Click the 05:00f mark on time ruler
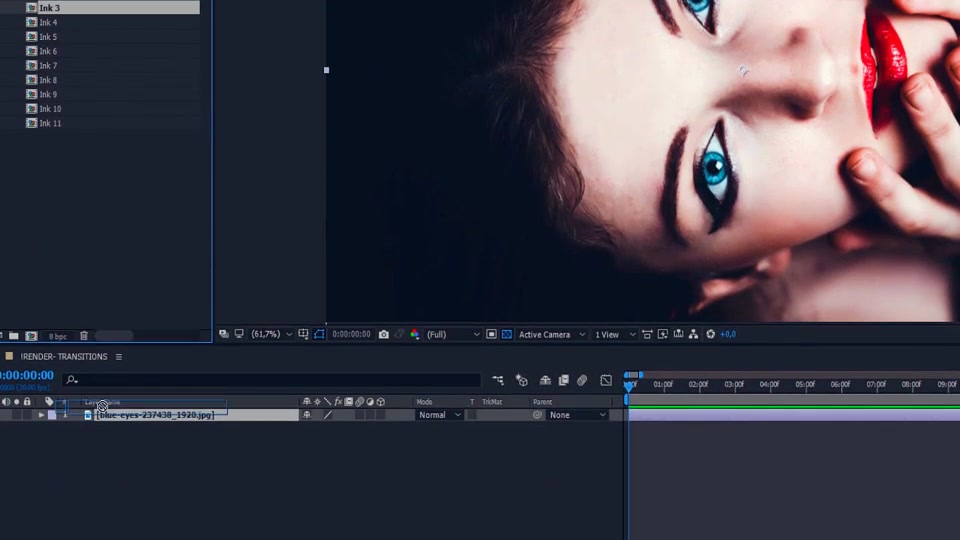This screenshot has height=540, width=960. click(804, 384)
